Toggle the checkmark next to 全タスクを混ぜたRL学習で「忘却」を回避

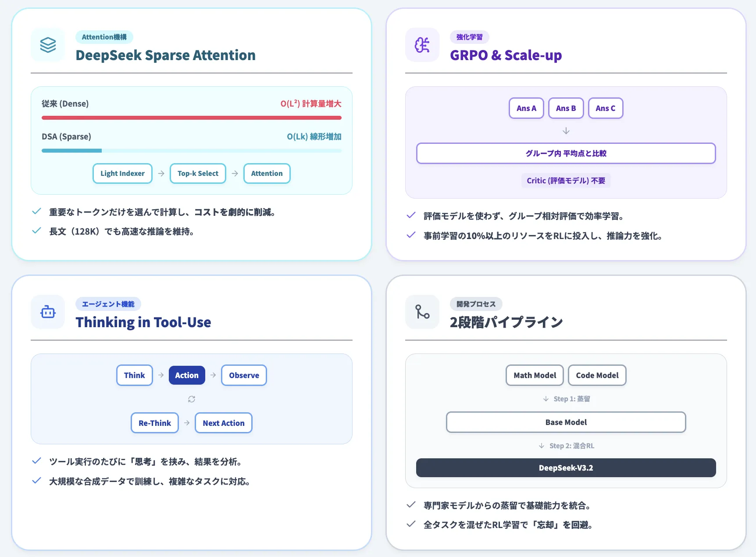point(411,524)
